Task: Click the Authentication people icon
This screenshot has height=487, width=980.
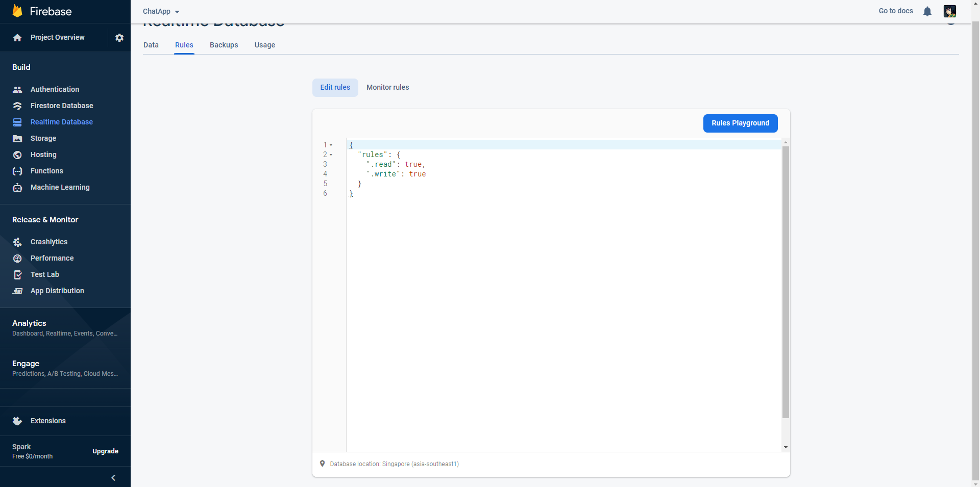Action: tap(17, 89)
